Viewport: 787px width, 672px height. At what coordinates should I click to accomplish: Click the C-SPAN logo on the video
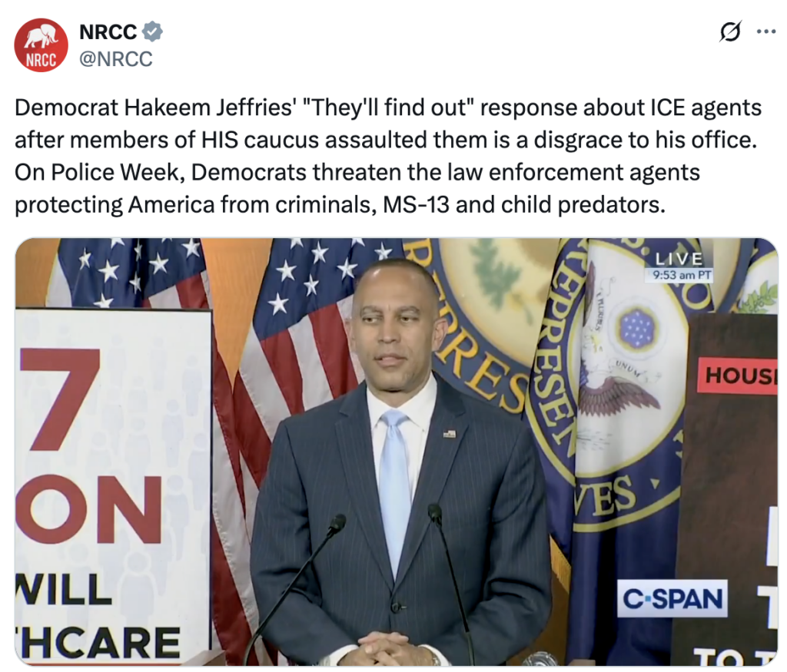tap(672, 599)
